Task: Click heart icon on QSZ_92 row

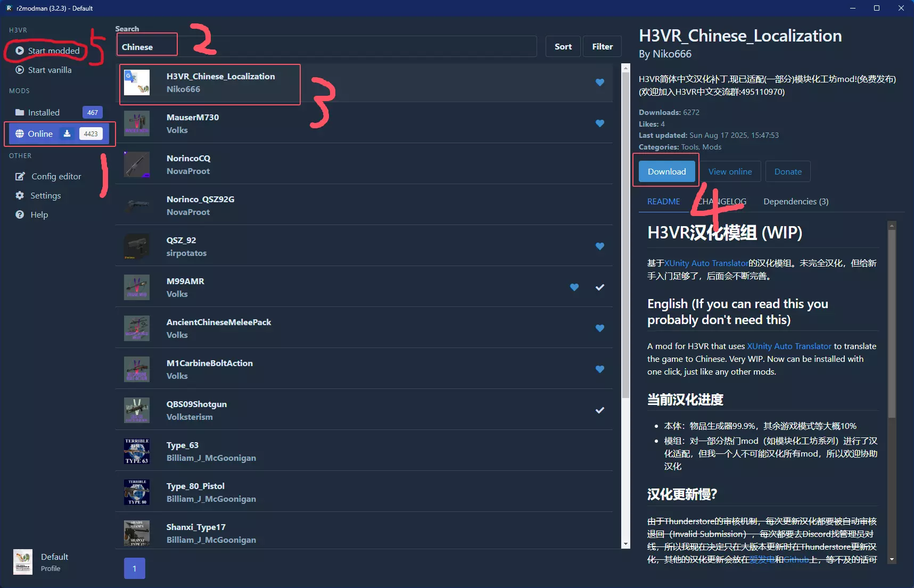Action: coord(600,246)
